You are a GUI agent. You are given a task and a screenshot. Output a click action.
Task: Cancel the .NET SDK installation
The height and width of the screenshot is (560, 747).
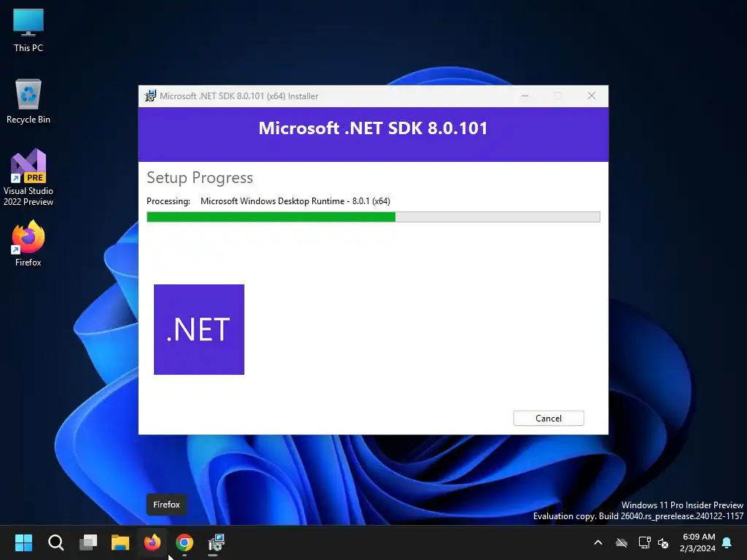(x=549, y=418)
